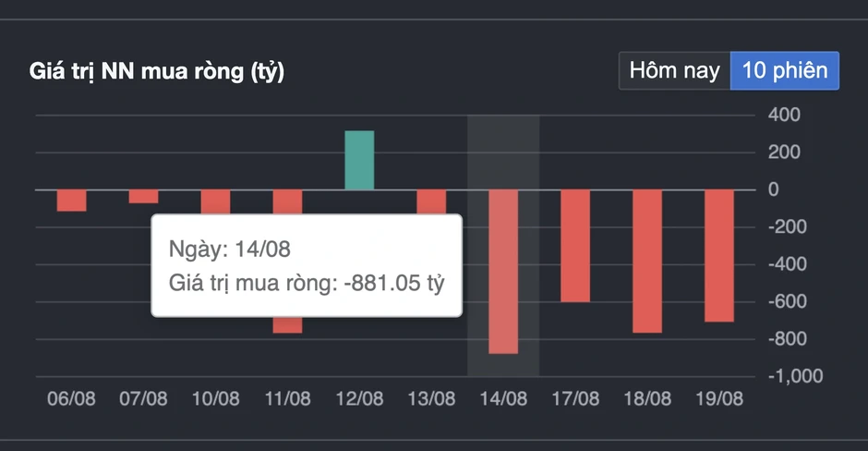Click the red bar for 19/08
Image resolution: width=868 pixels, height=451 pixels.
click(x=719, y=256)
